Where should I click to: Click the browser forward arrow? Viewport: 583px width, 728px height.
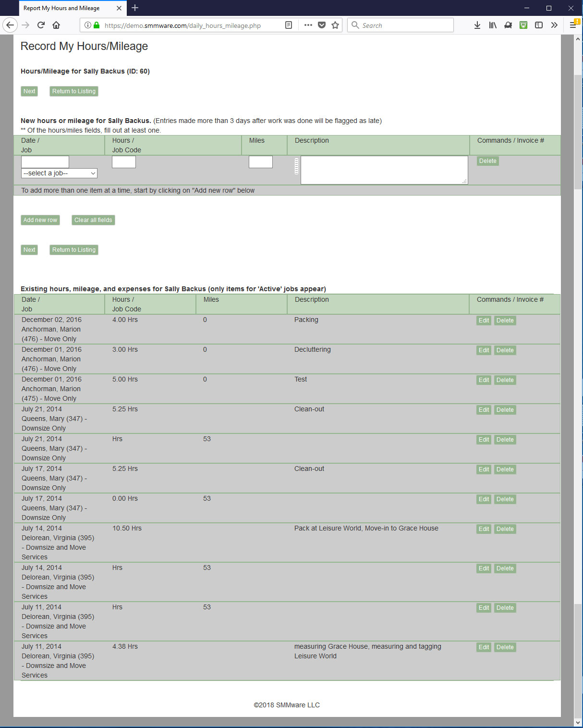coord(25,25)
